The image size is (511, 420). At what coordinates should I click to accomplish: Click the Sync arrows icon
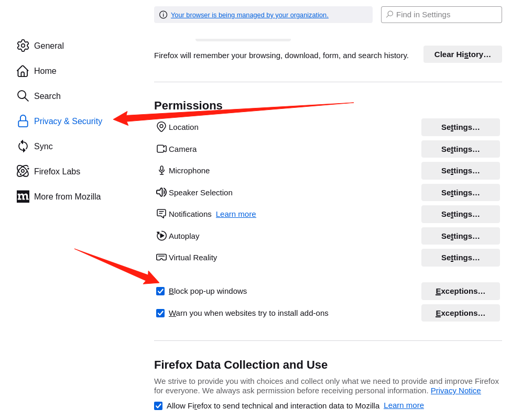click(23, 146)
